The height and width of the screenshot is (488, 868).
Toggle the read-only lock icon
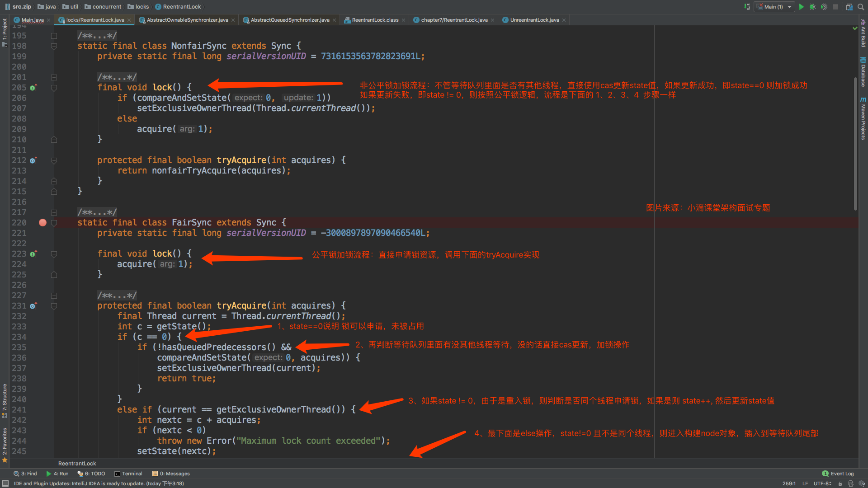(840, 483)
